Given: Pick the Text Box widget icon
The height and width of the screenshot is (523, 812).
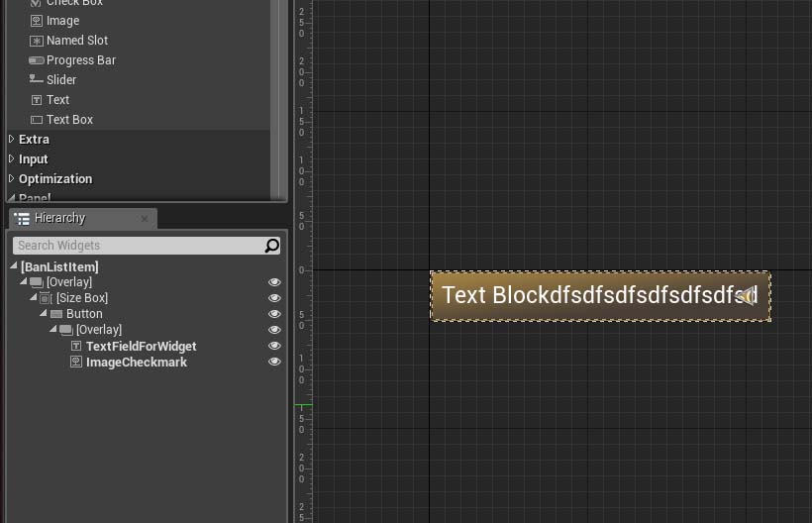Looking at the screenshot, I should click(37, 120).
